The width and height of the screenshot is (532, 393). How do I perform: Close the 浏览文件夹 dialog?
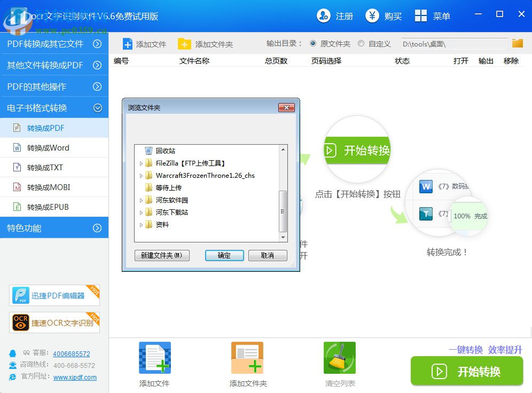(x=286, y=107)
